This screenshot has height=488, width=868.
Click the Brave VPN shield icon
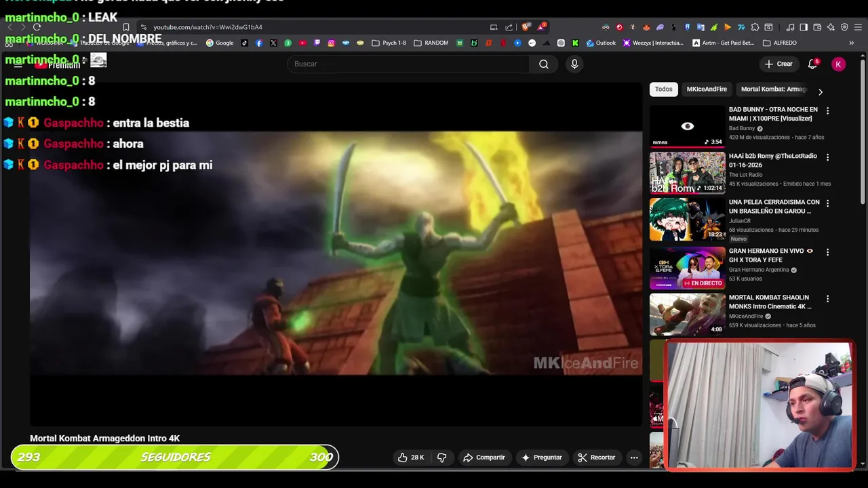click(x=844, y=27)
